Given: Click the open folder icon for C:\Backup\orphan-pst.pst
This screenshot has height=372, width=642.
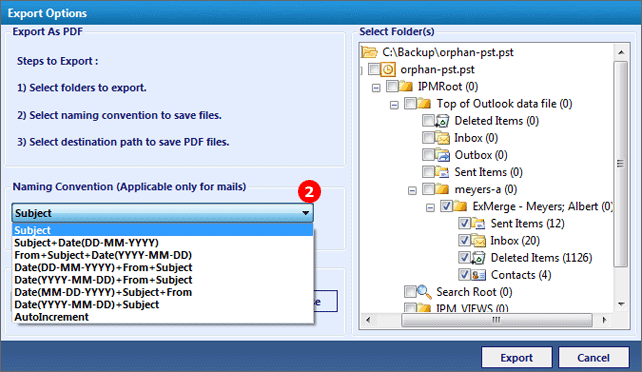Looking at the screenshot, I should pos(369,52).
